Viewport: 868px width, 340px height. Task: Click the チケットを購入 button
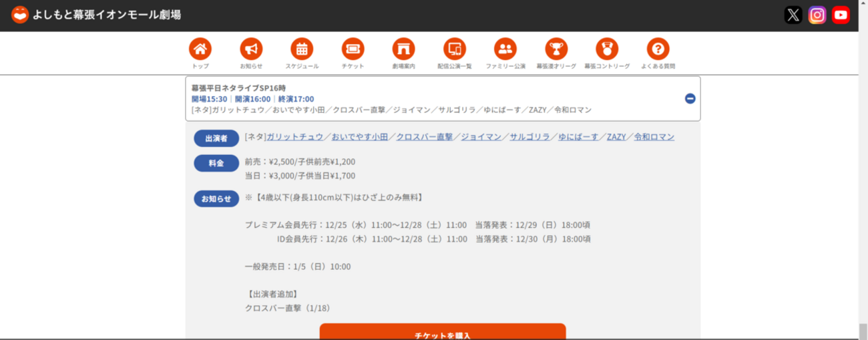pyautogui.click(x=443, y=332)
